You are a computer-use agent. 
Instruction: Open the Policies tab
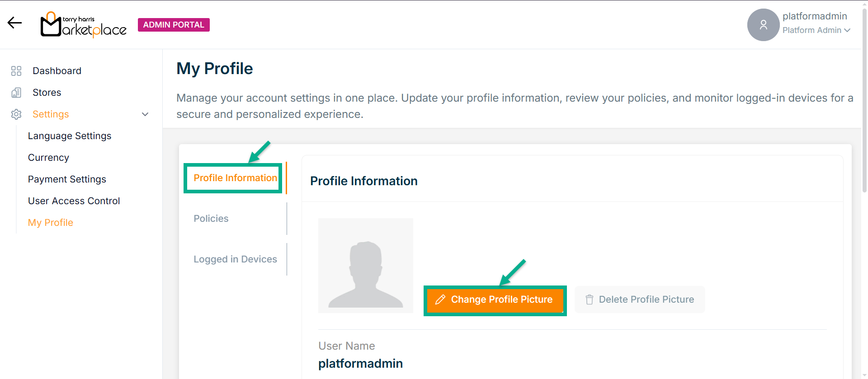211,219
